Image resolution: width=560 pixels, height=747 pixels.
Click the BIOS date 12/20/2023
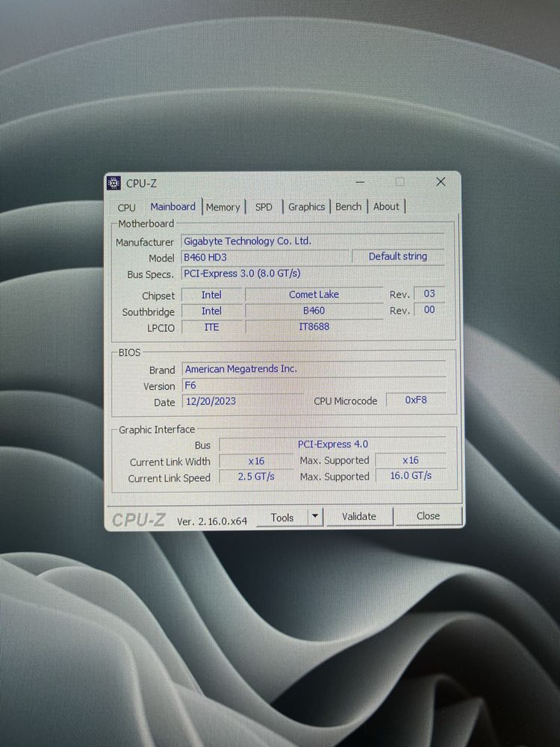pyautogui.click(x=243, y=402)
